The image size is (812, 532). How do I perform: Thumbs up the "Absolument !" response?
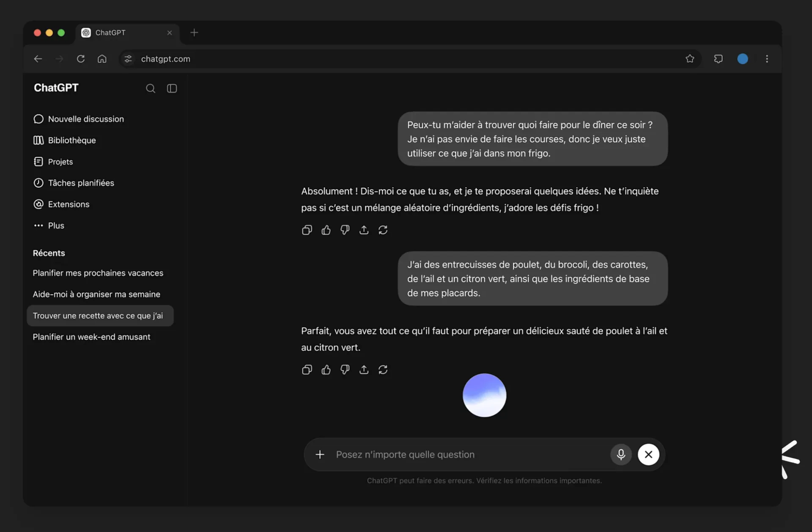[326, 230]
